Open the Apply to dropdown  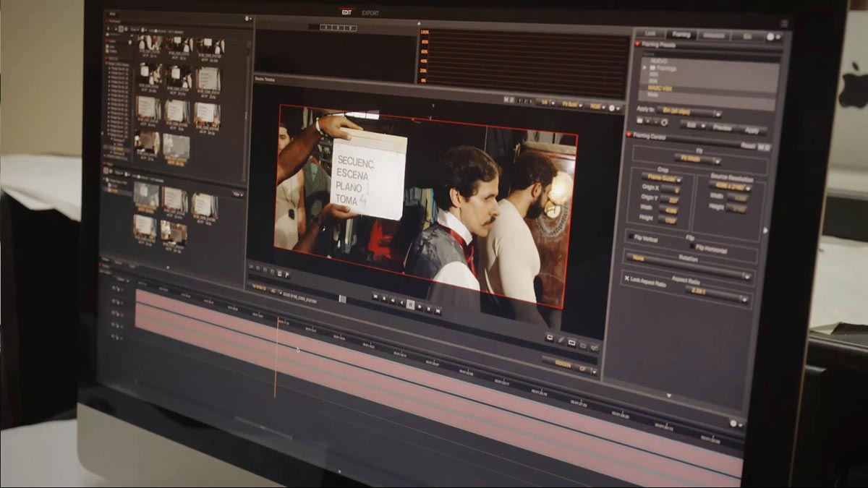pyautogui.click(x=691, y=112)
